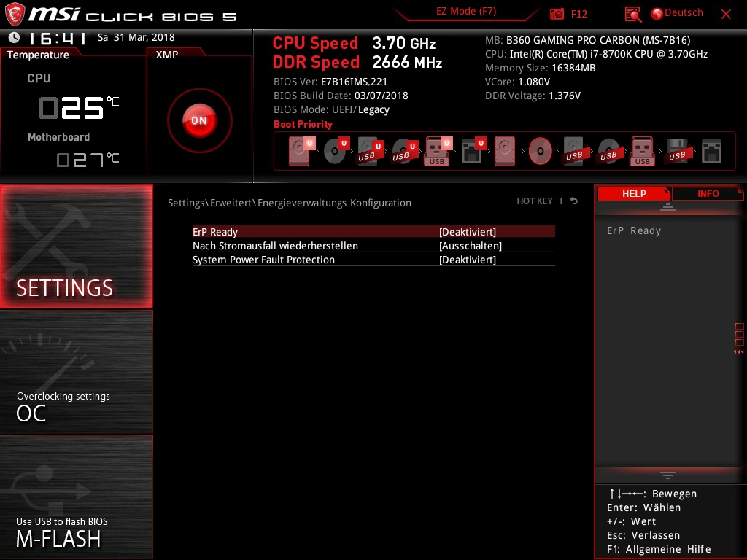747x560 pixels.
Task: Open the OC overclocking settings tile
Action: tap(76, 373)
